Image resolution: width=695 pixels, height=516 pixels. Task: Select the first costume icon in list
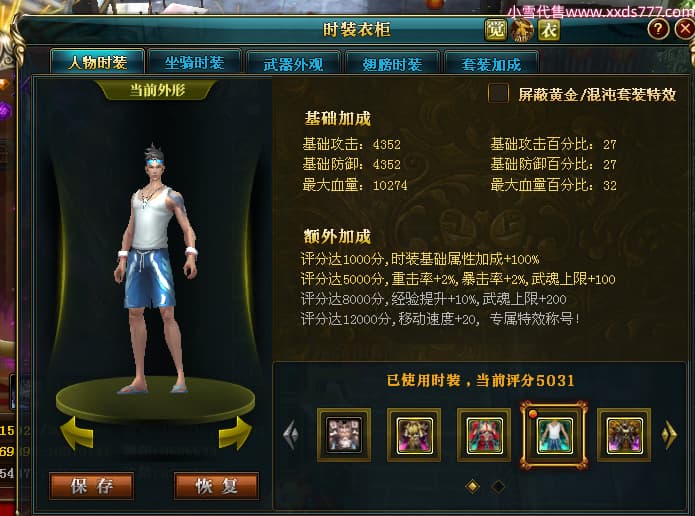click(344, 435)
